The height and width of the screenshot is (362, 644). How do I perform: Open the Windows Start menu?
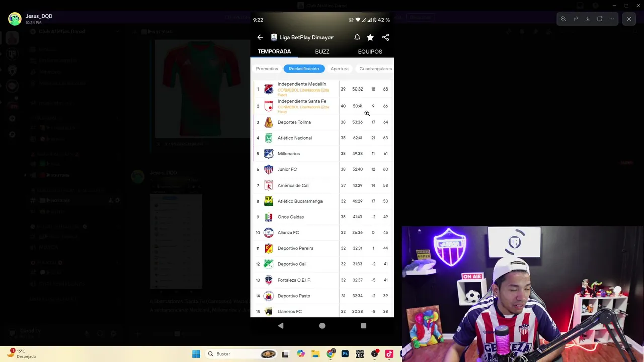196,354
